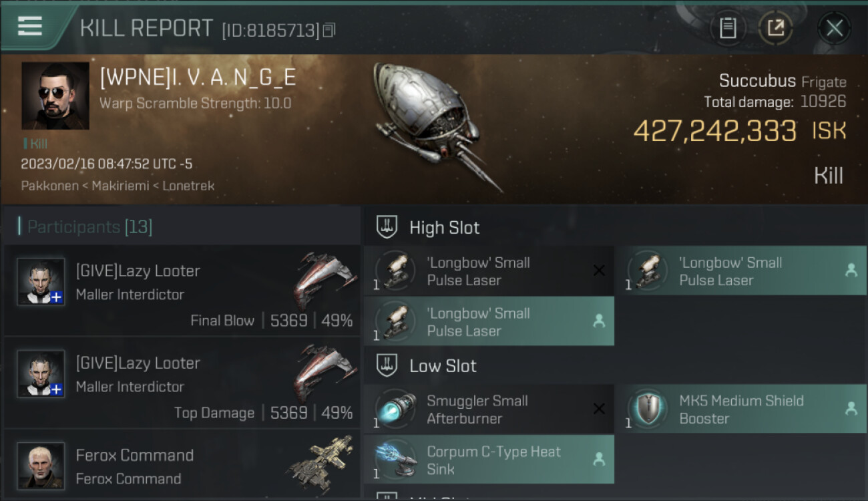Viewport: 868px width, 501px height.
Task: Open the hamburger menu icon
Action: (30, 25)
